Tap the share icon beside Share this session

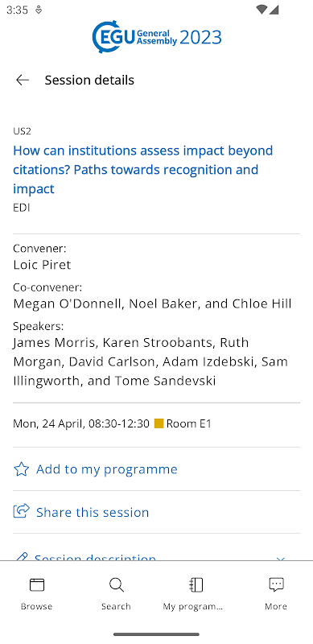[22, 512]
